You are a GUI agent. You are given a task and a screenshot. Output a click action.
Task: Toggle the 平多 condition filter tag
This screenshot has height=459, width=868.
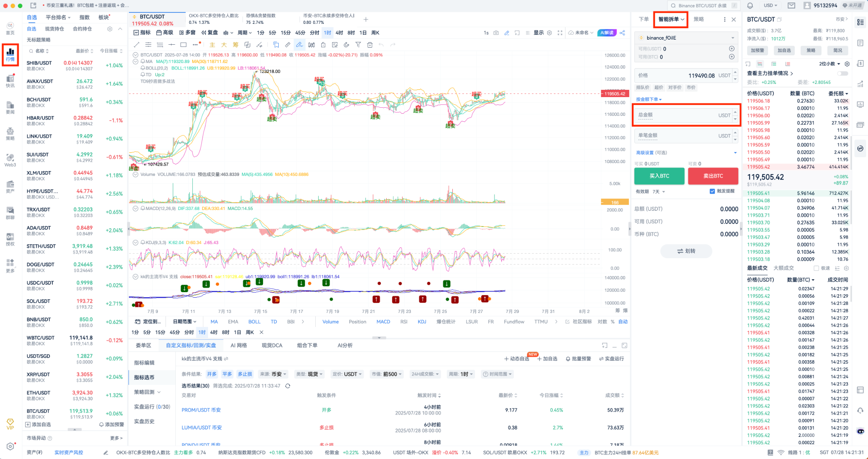[227, 374]
